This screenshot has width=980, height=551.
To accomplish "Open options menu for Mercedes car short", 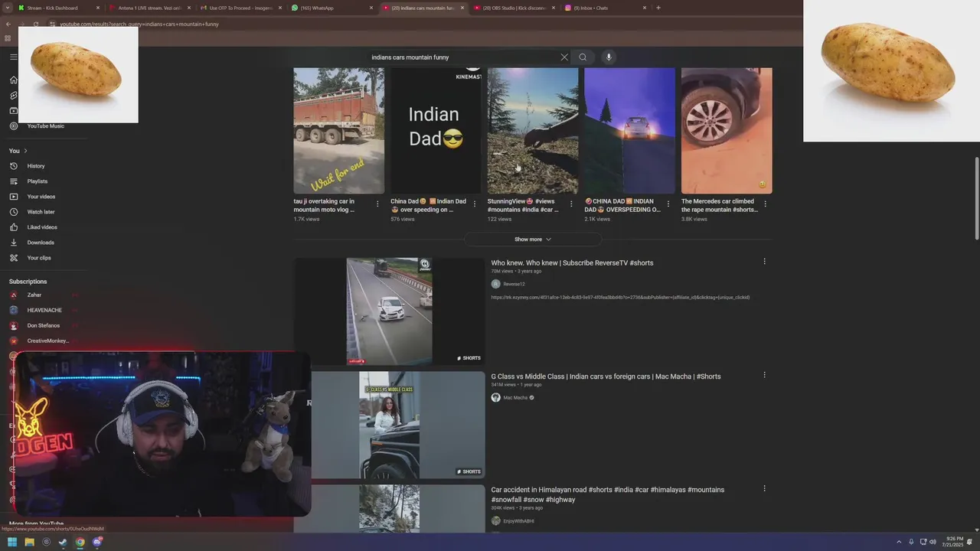I will click(x=765, y=204).
